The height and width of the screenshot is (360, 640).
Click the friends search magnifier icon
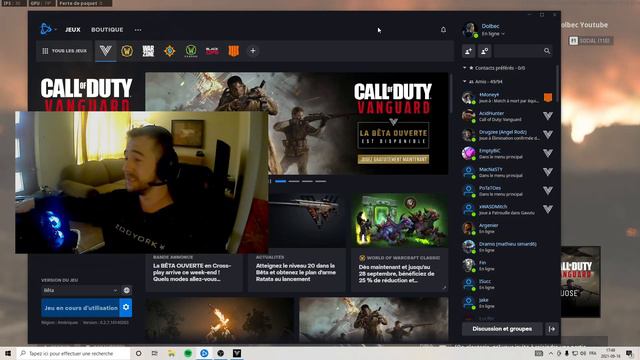[x=547, y=51]
